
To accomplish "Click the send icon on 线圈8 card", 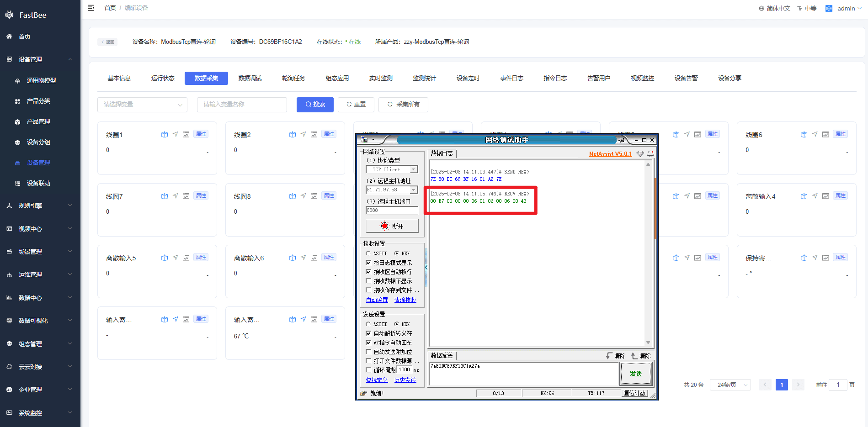I will point(304,196).
